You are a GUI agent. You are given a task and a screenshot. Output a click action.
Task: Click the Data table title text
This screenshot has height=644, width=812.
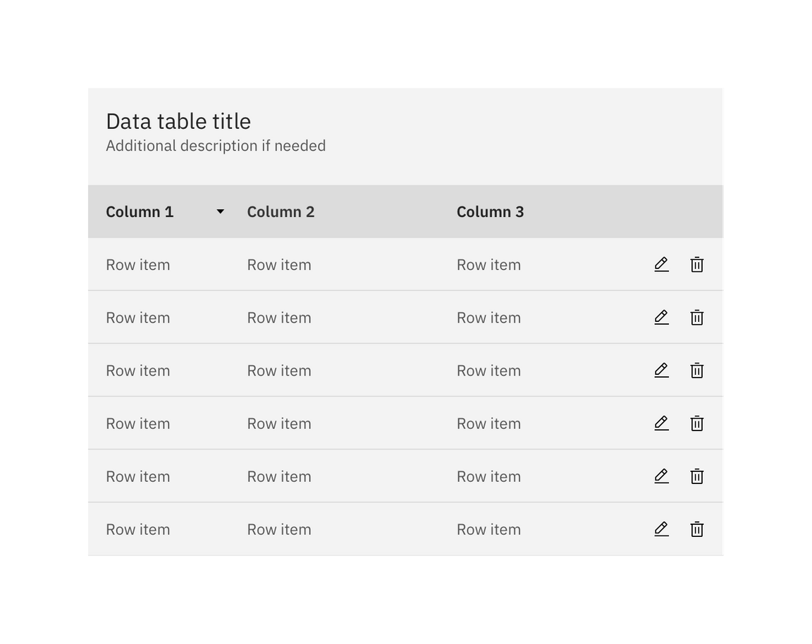pos(178,121)
